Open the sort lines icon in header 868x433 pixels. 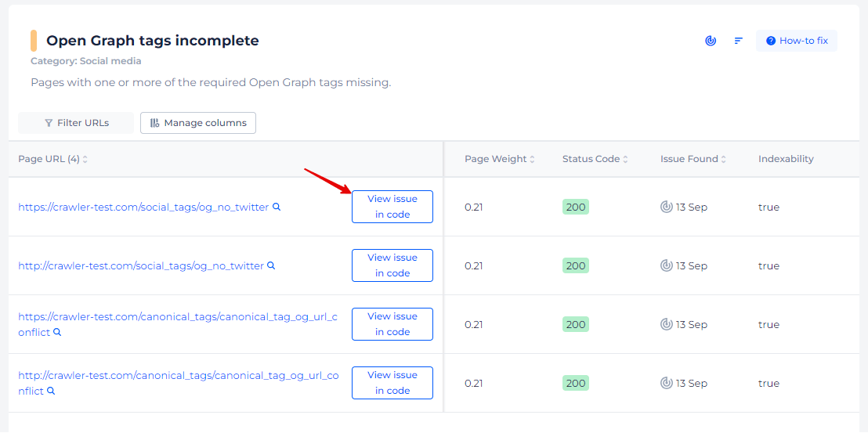(x=739, y=41)
